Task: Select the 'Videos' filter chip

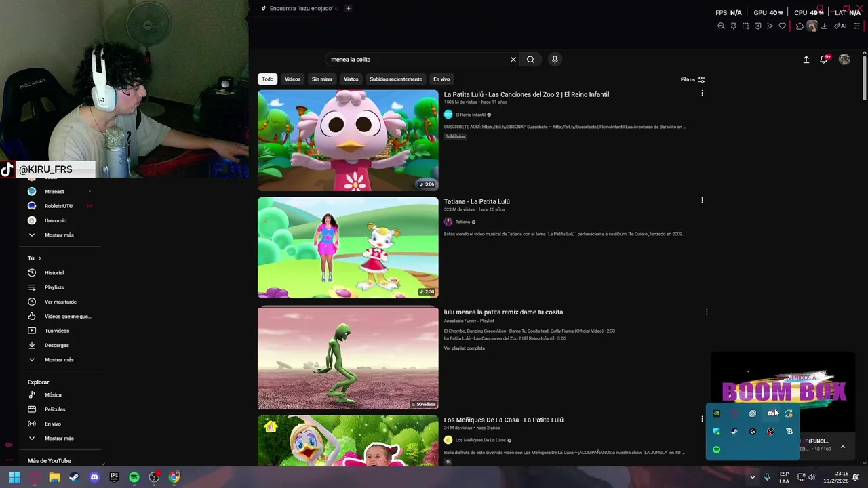Action: point(292,79)
